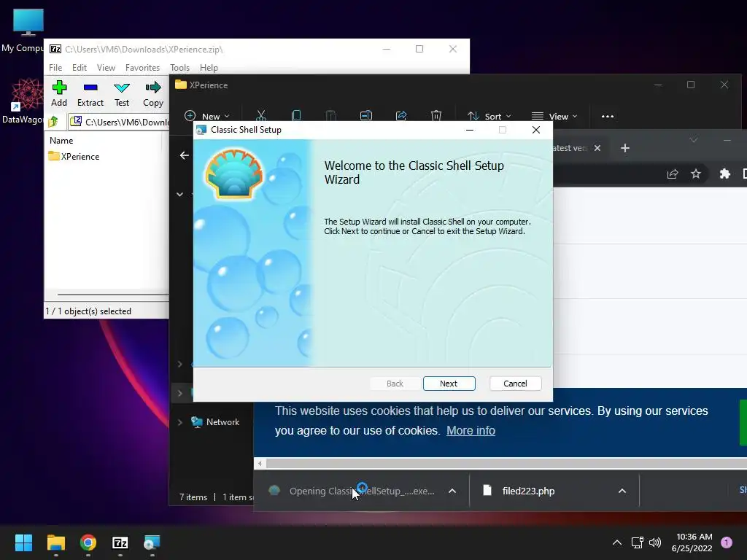Click the network icon in system tray
The height and width of the screenshot is (560, 747).
[x=637, y=542]
